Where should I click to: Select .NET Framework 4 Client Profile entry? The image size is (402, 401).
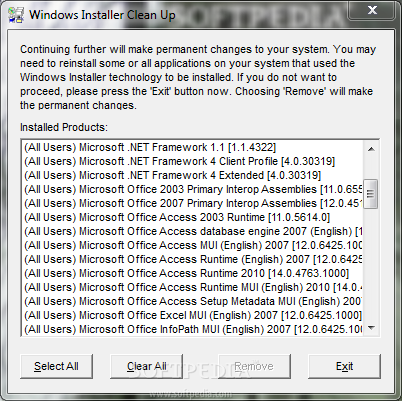tap(193, 161)
